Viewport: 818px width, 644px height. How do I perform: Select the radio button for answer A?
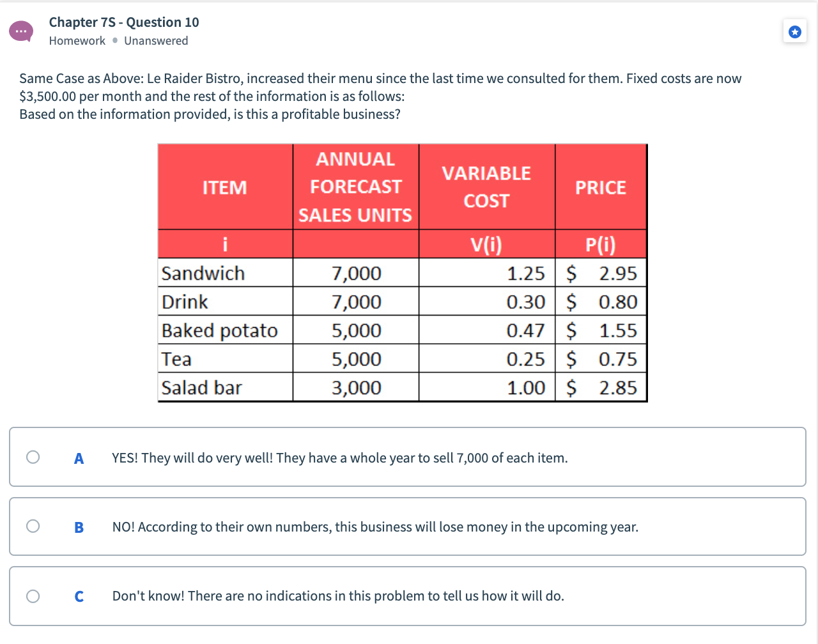coord(33,457)
